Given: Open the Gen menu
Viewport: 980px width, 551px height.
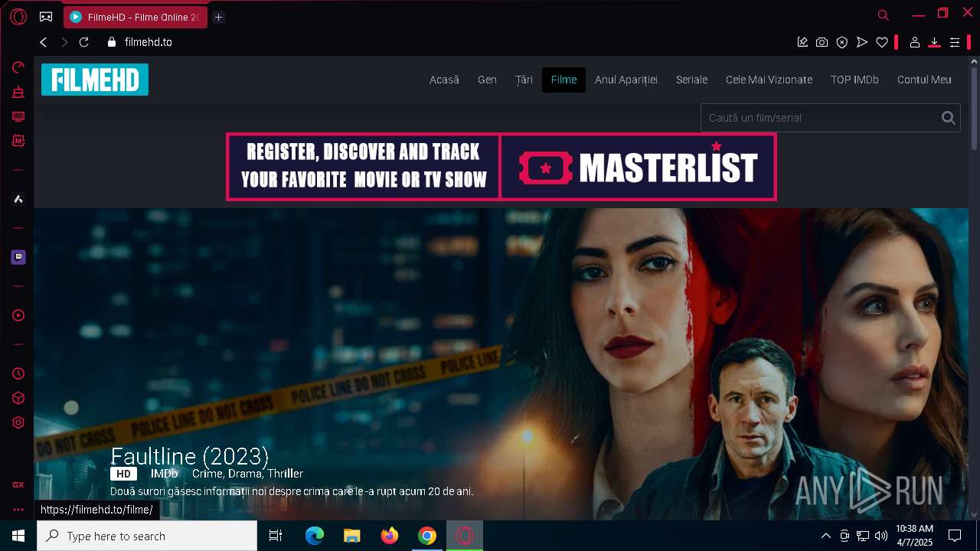Looking at the screenshot, I should [x=487, y=80].
